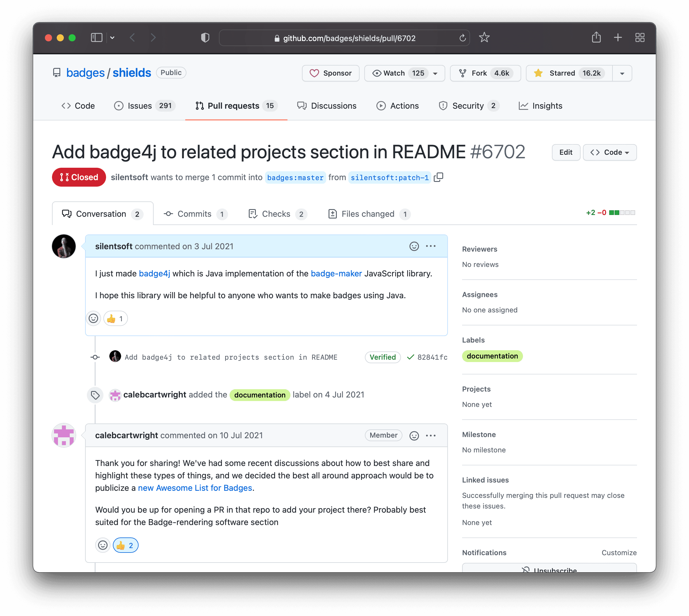This screenshot has width=689, height=616.
Task: Fork the shields repository
Action: tap(485, 73)
